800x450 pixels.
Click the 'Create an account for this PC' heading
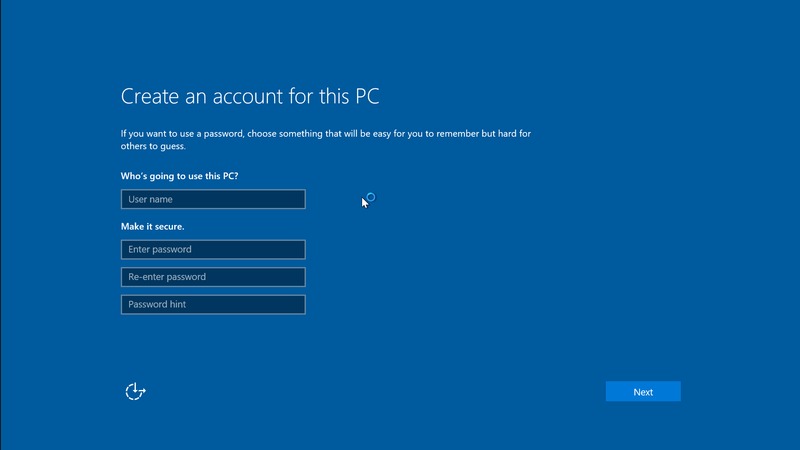(x=250, y=97)
